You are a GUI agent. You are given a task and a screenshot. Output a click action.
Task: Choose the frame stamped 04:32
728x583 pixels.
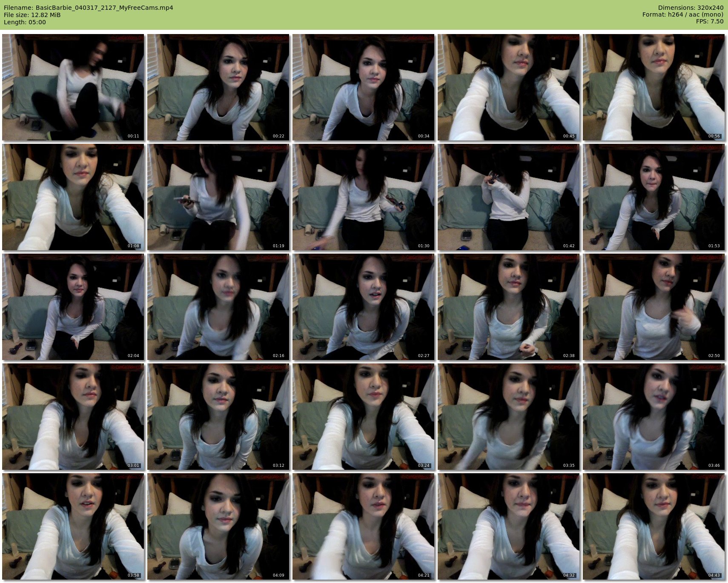(509, 526)
